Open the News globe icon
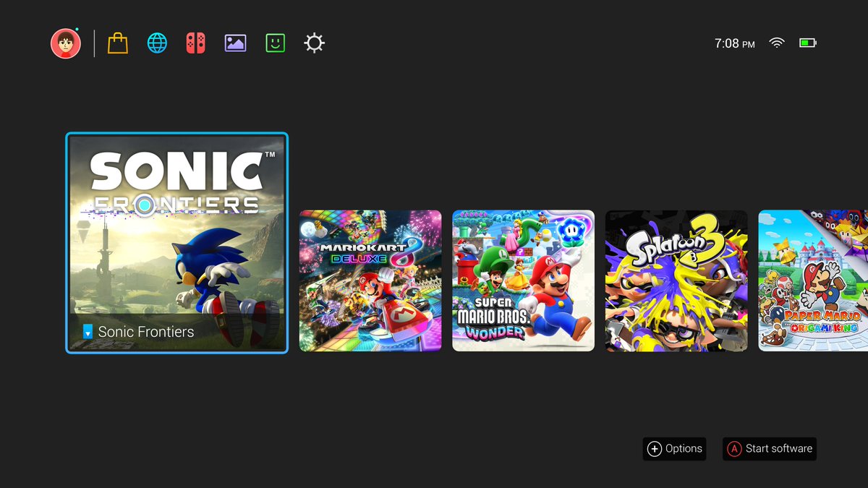 (x=157, y=43)
